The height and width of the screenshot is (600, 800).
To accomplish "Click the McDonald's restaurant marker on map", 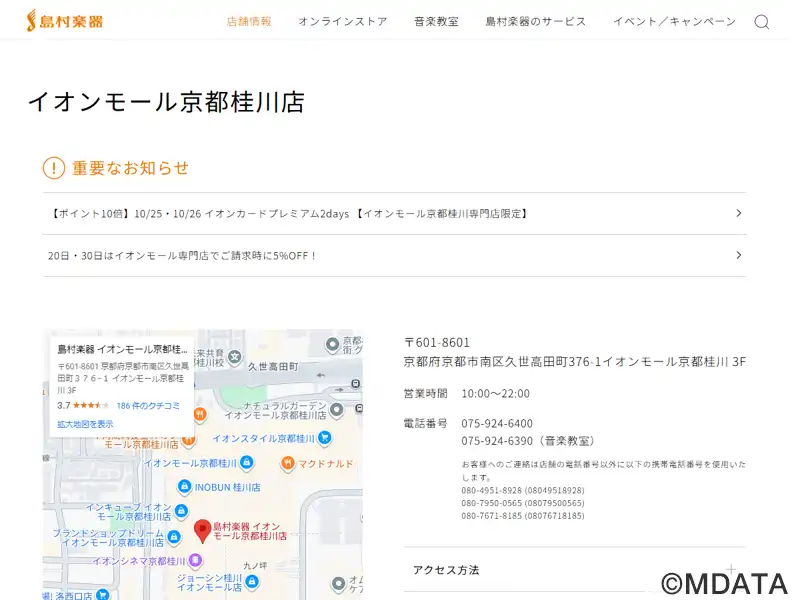I will [x=288, y=463].
